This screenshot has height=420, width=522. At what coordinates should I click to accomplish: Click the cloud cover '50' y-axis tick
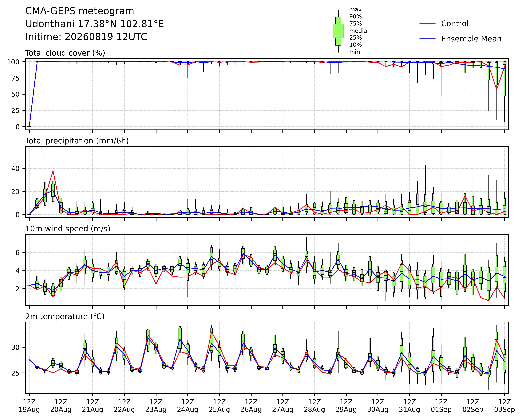15,94
